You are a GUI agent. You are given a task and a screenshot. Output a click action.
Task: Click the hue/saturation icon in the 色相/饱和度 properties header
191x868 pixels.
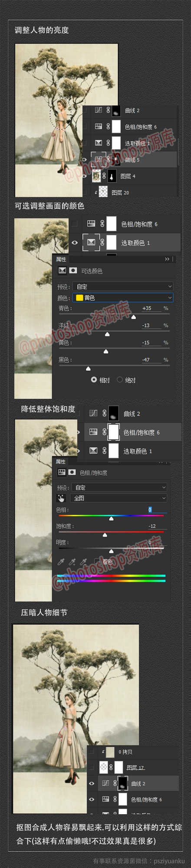click(x=61, y=472)
